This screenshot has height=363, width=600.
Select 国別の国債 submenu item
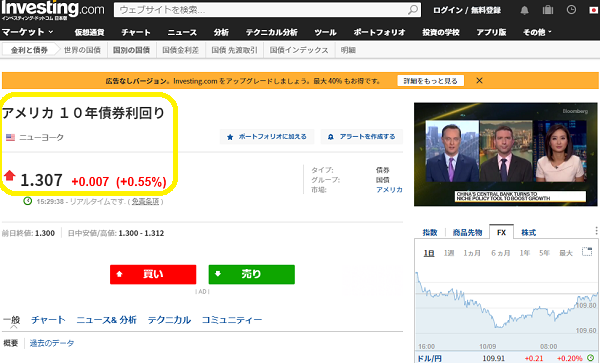[x=131, y=50]
